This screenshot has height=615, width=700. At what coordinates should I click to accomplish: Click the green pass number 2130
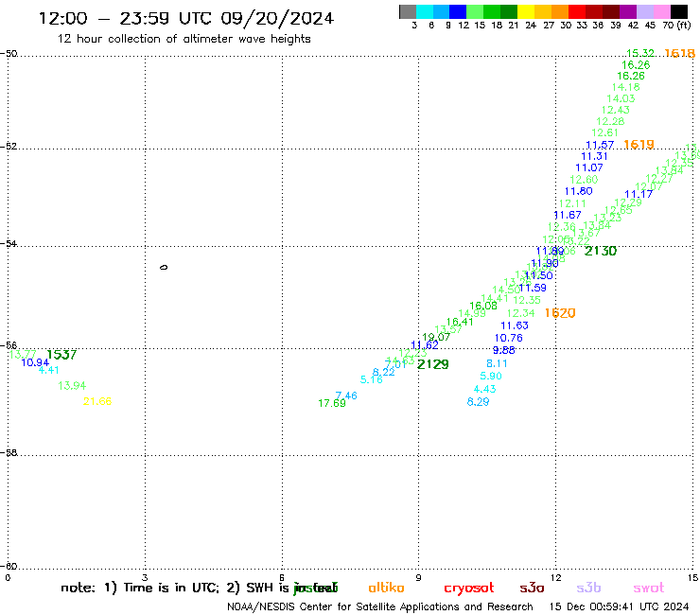point(601,251)
